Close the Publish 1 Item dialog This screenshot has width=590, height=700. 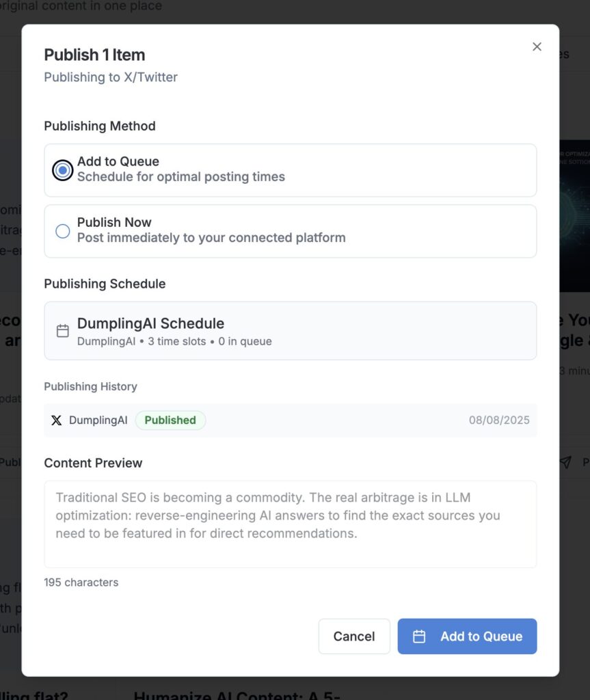pos(537,46)
